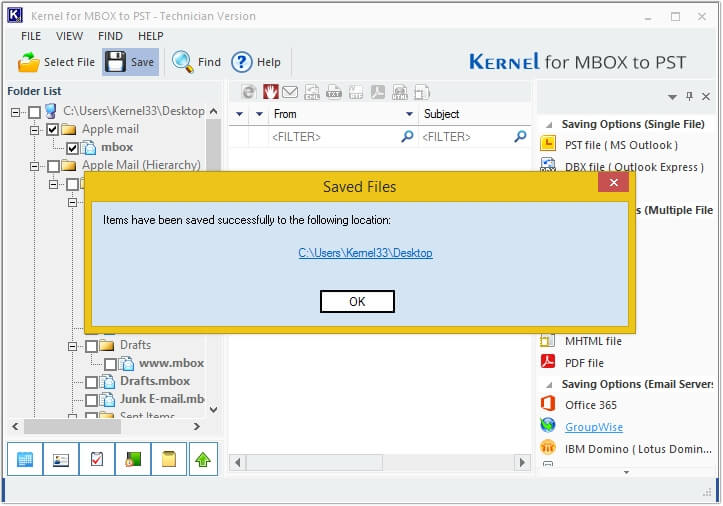723x506 pixels.
Task: Open the FILE menu
Action: coord(31,36)
